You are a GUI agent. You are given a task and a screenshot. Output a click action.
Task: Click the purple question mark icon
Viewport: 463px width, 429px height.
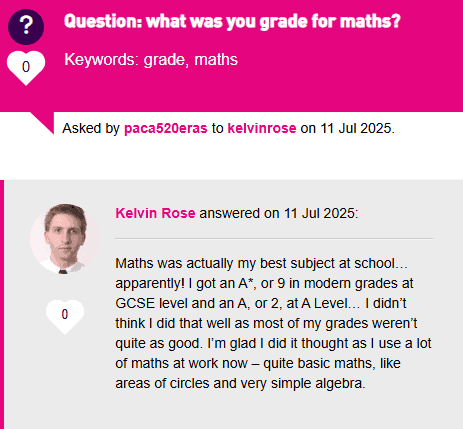click(26, 27)
